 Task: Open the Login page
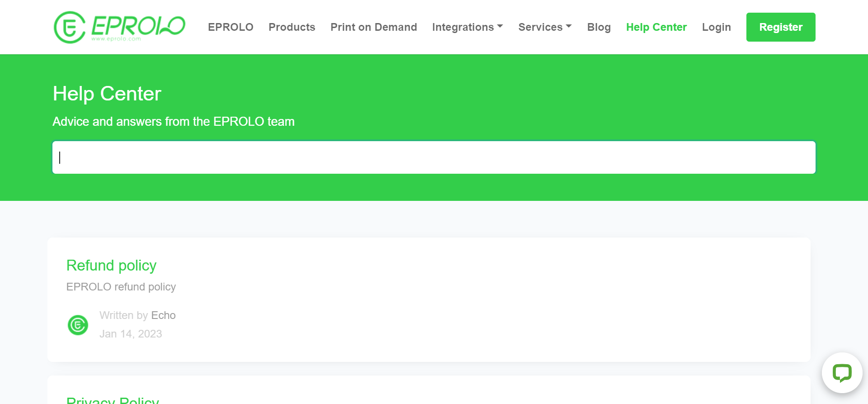(x=716, y=27)
